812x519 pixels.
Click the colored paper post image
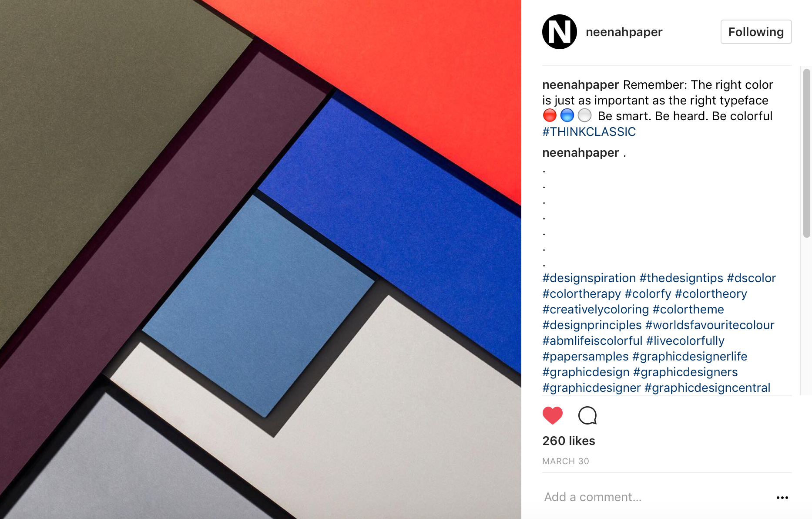pos(261,259)
